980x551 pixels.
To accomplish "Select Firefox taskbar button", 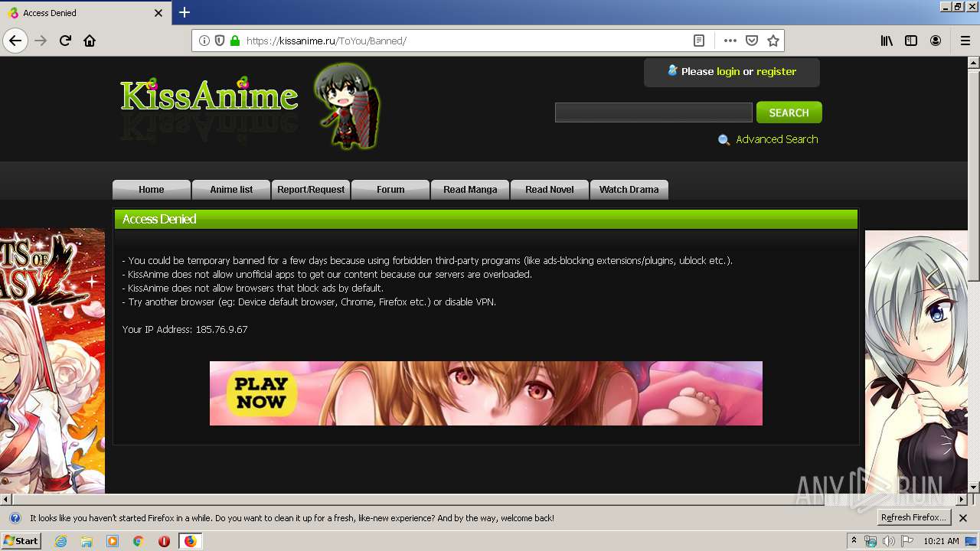I will pyautogui.click(x=190, y=541).
